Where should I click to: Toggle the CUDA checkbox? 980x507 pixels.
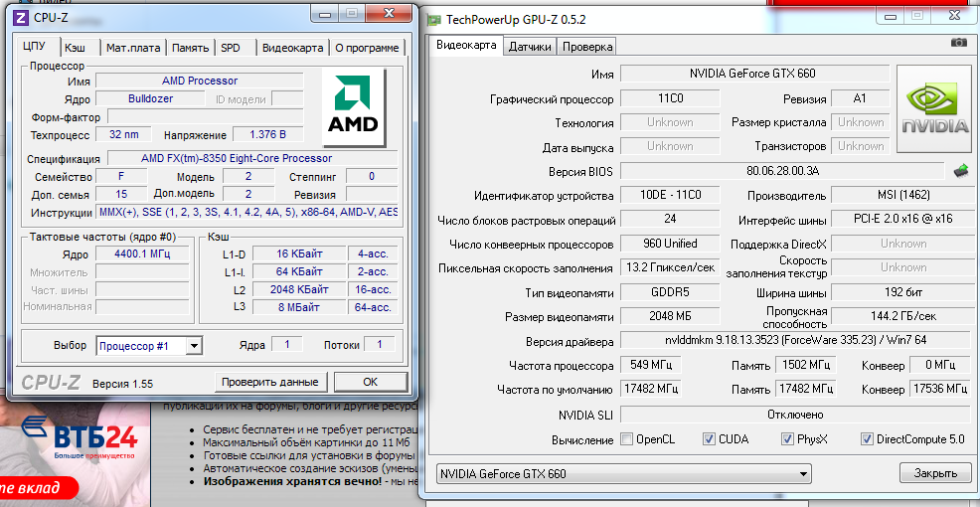709,438
